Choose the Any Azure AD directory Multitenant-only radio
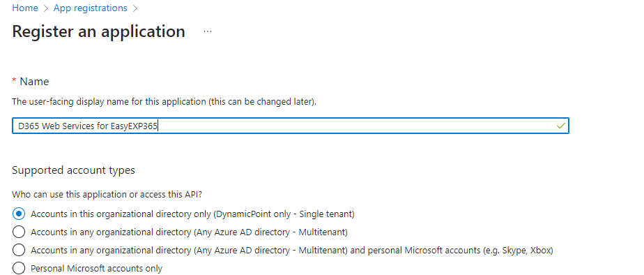Screen dimensions: 644x275 (19, 232)
